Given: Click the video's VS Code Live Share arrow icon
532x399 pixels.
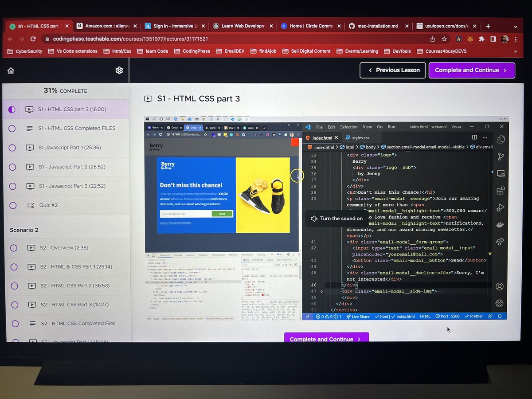Looking at the screenshot, I should 500,242.
